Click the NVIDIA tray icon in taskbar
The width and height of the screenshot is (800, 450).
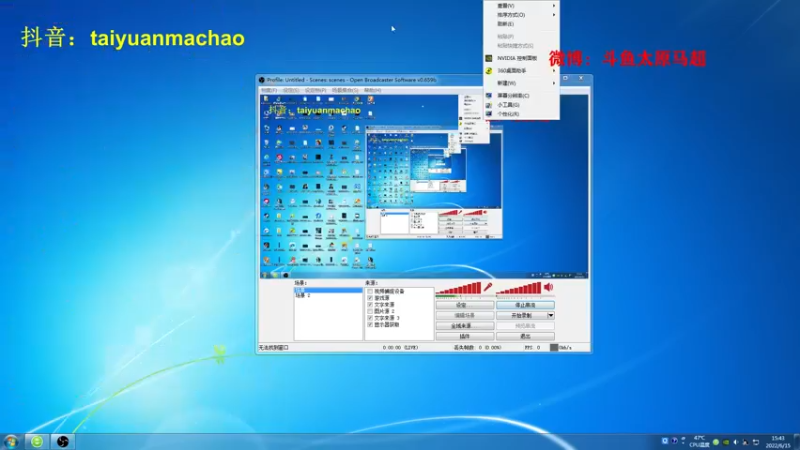pyautogui.click(x=726, y=442)
